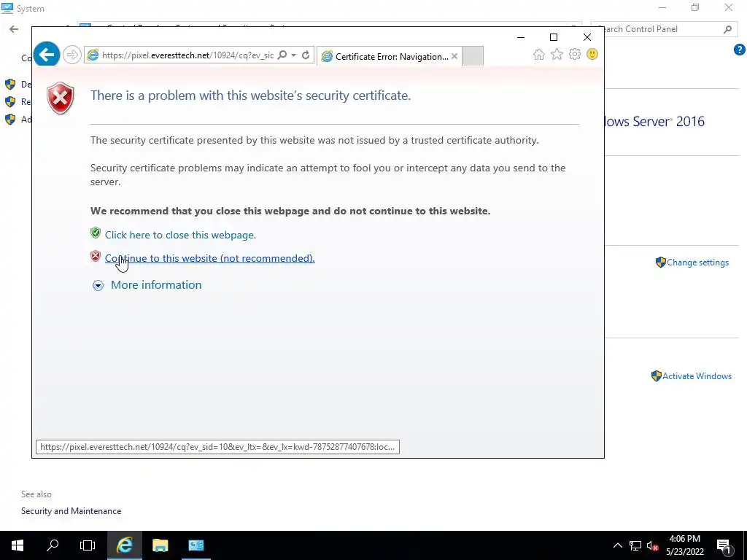Click here to close this webpage link
Image resolution: width=747 pixels, height=560 pixels.
click(181, 235)
